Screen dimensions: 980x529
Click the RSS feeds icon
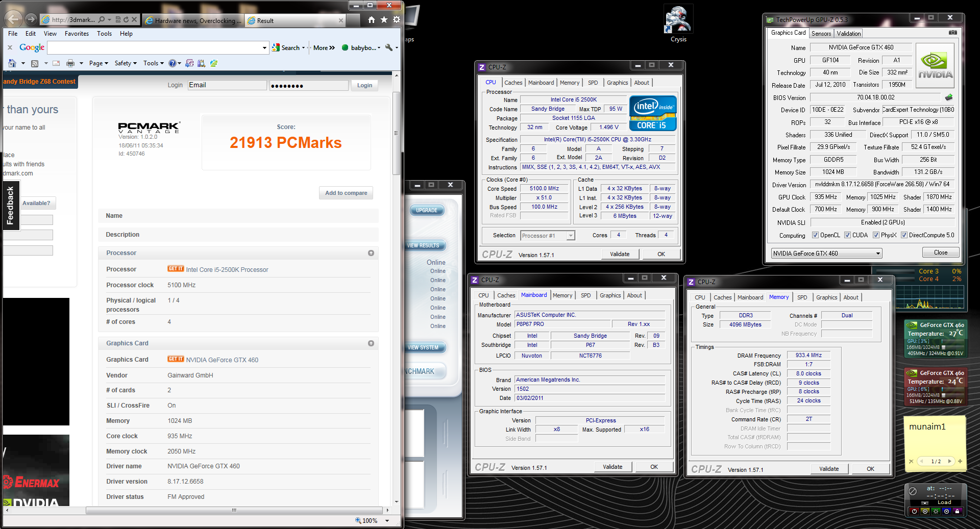click(35, 63)
